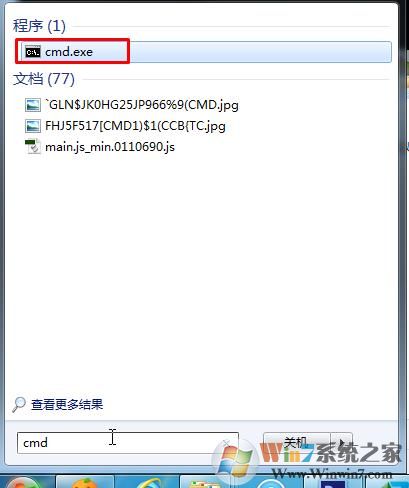409x488 pixels.
Task: Click the black cmd.exe console icon
Action: (x=33, y=52)
